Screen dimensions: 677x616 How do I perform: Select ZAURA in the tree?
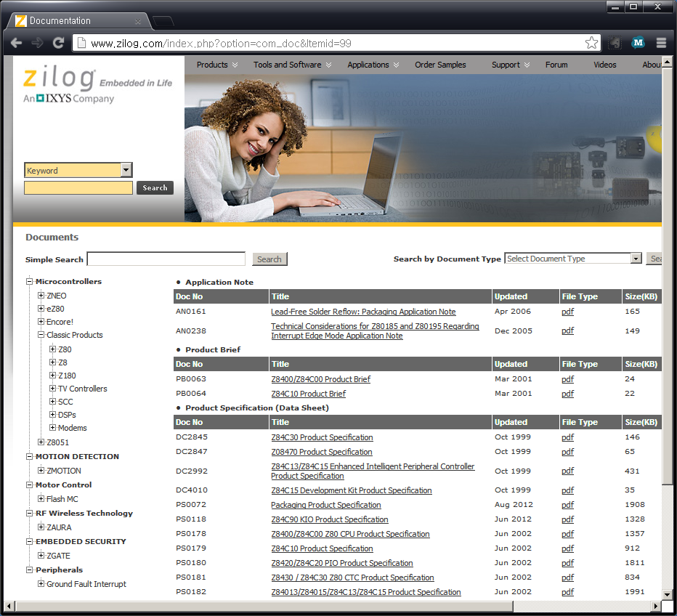coord(59,527)
